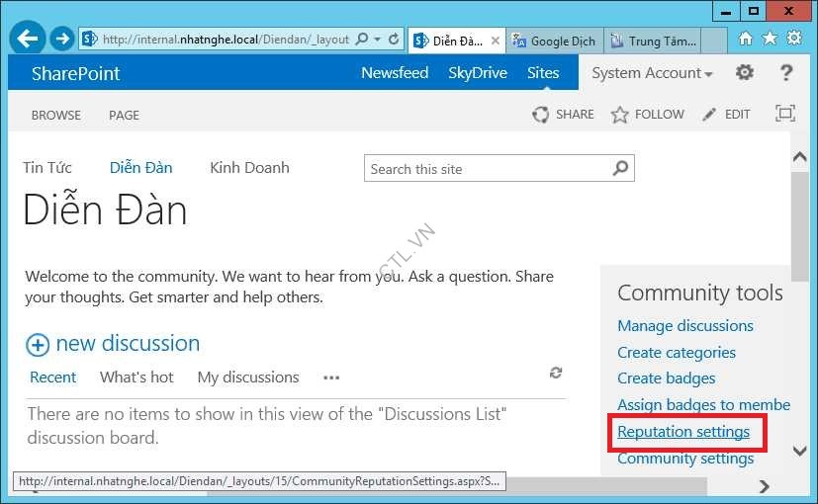Click the Share icon in ribbon
The height and width of the screenshot is (504, 818).
pyautogui.click(x=541, y=115)
